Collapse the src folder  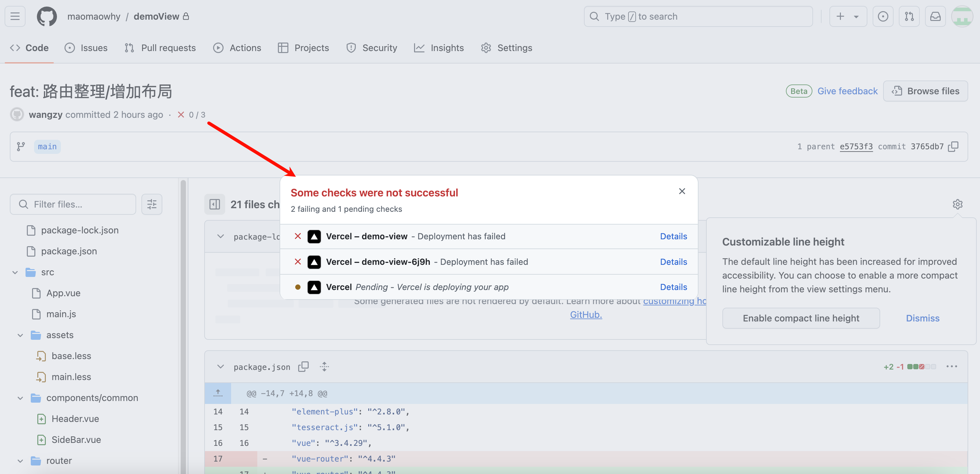pyautogui.click(x=15, y=272)
